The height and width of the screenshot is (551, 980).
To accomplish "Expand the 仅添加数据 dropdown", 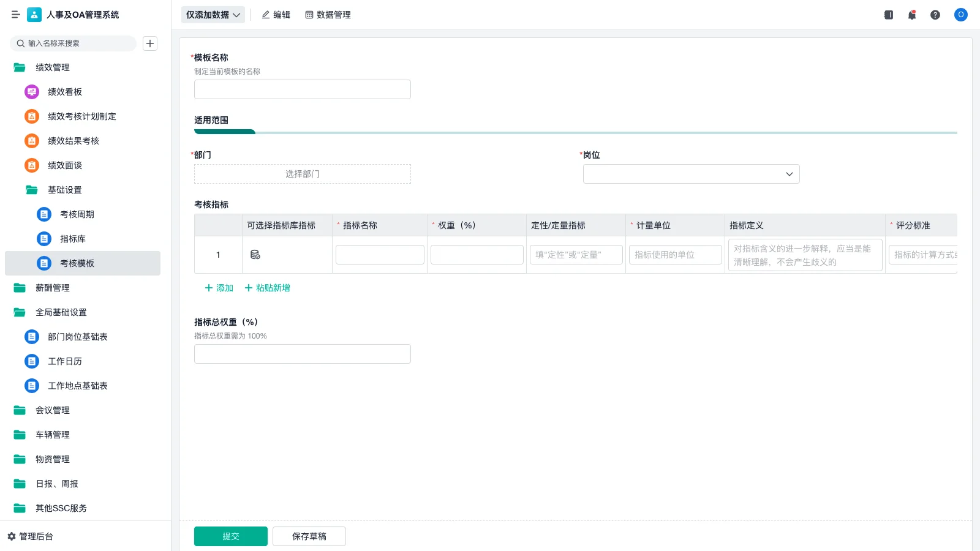I will (213, 15).
